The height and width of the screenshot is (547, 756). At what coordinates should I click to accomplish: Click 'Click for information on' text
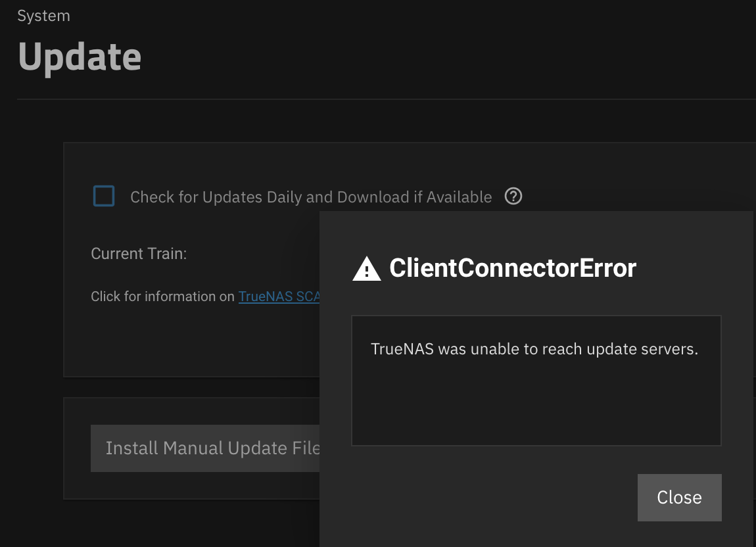[x=162, y=296]
